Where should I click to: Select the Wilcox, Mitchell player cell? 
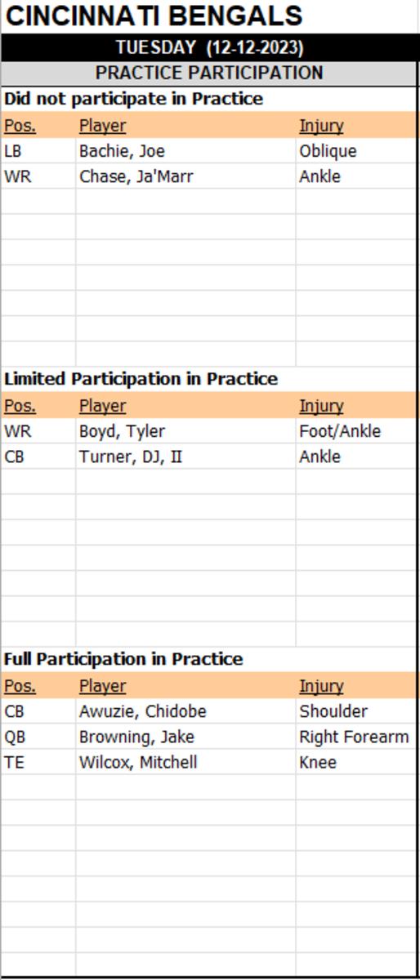click(185, 762)
